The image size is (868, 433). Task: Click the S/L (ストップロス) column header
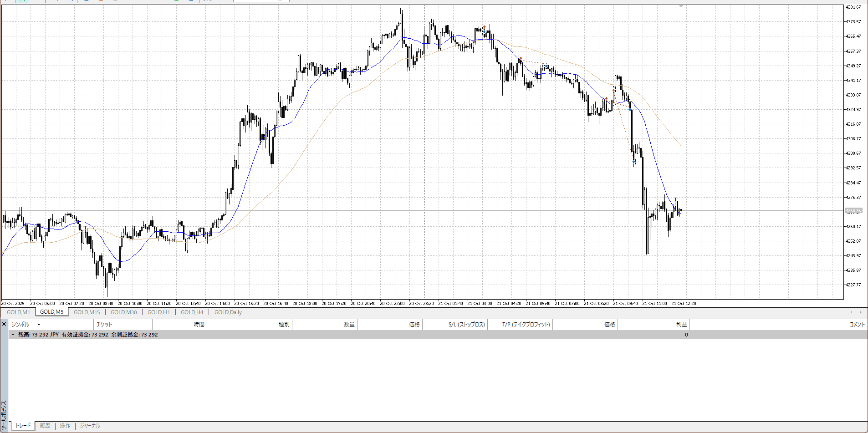(x=466, y=325)
